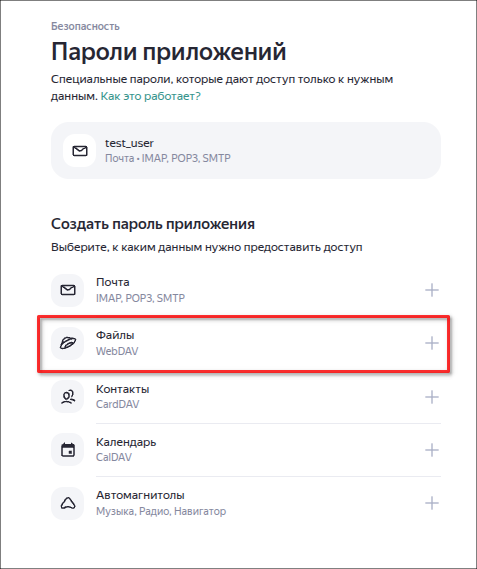
Task: Open the test_user app password entry
Action: 246,151
